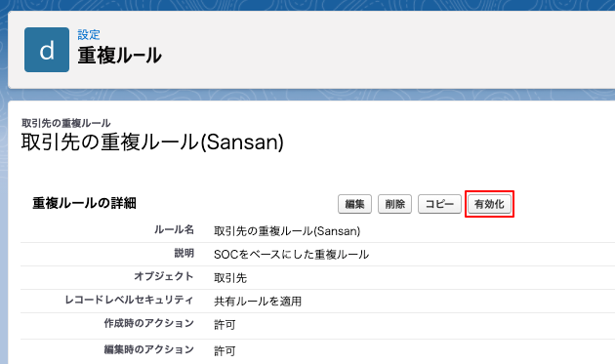This screenshot has width=615, height=364.
Task: Click the 編集 button
Action: [x=354, y=204]
